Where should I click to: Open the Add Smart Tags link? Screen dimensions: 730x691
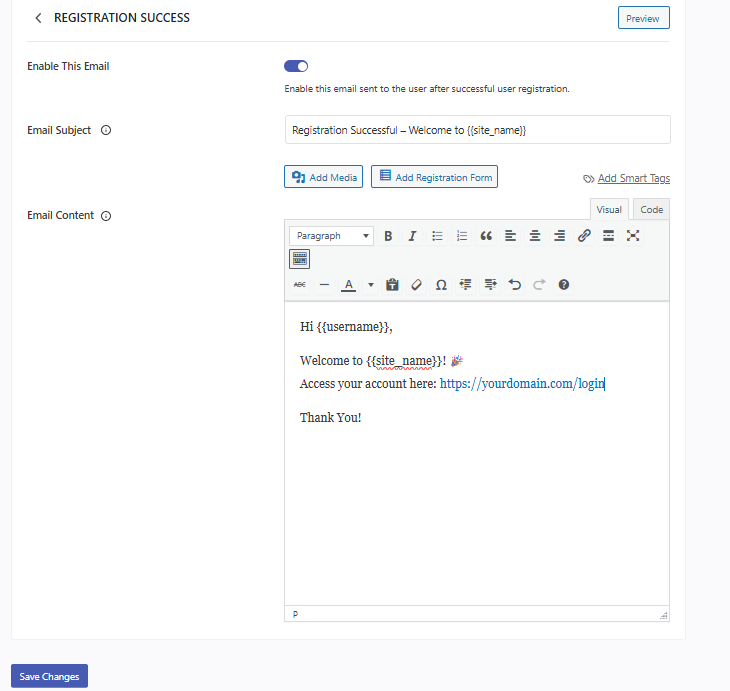click(x=633, y=178)
